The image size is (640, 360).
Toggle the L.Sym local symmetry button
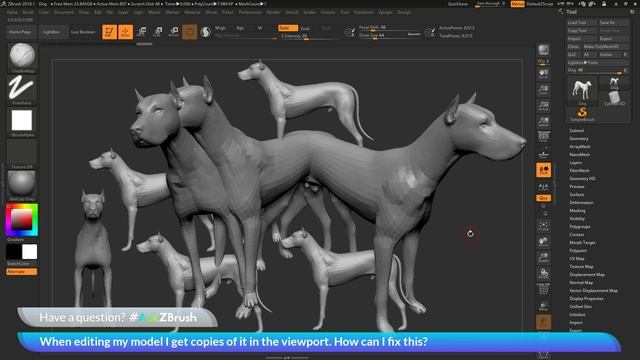click(543, 187)
